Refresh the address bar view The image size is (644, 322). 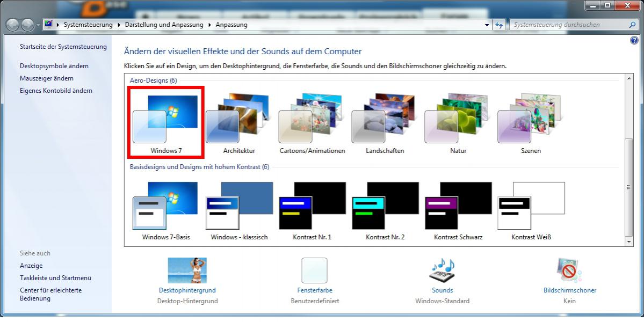[499, 25]
